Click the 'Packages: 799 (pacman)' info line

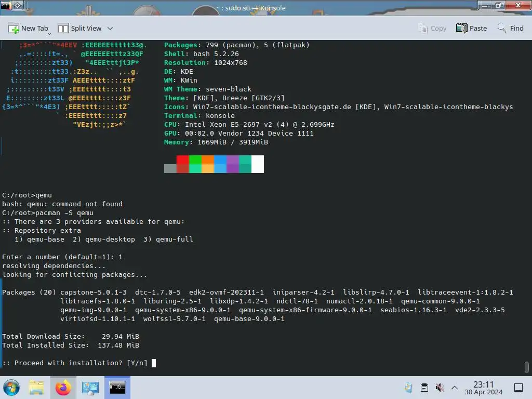[x=237, y=45]
